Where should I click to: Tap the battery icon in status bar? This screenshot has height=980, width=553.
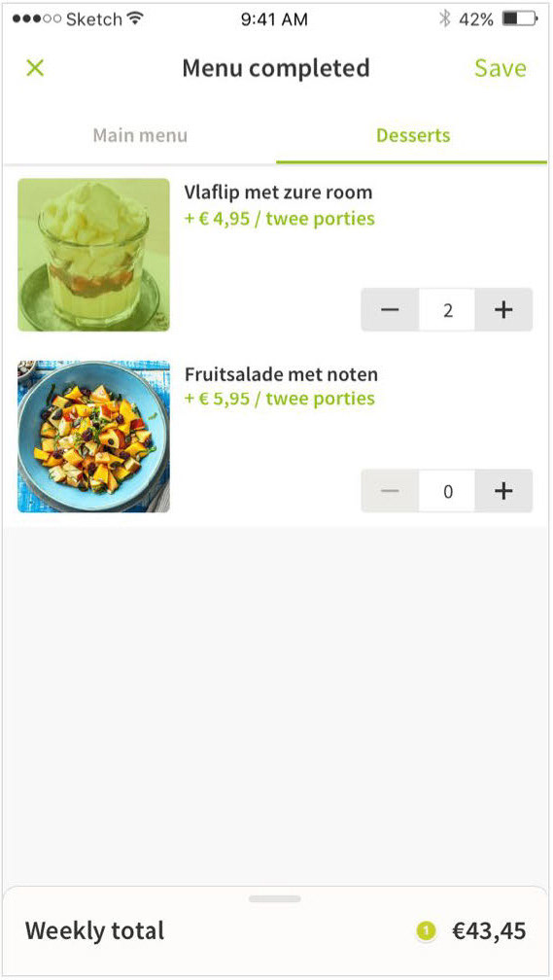(520, 18)
